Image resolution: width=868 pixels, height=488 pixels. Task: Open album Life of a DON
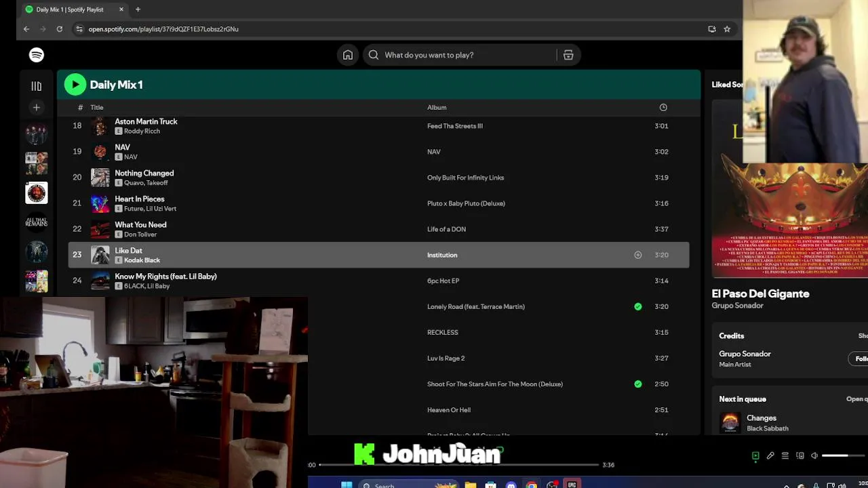[446, 229]
